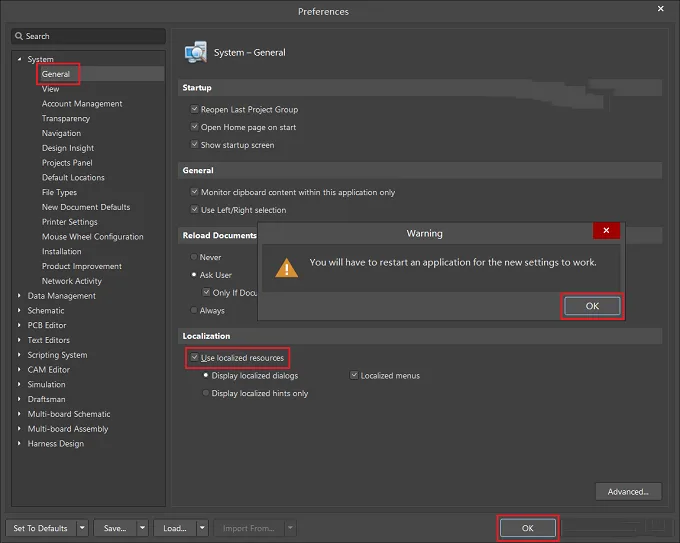Focus the Search input field
Image resolution: width=680 pixels, height=543 pixels.
tap(88, 36)
